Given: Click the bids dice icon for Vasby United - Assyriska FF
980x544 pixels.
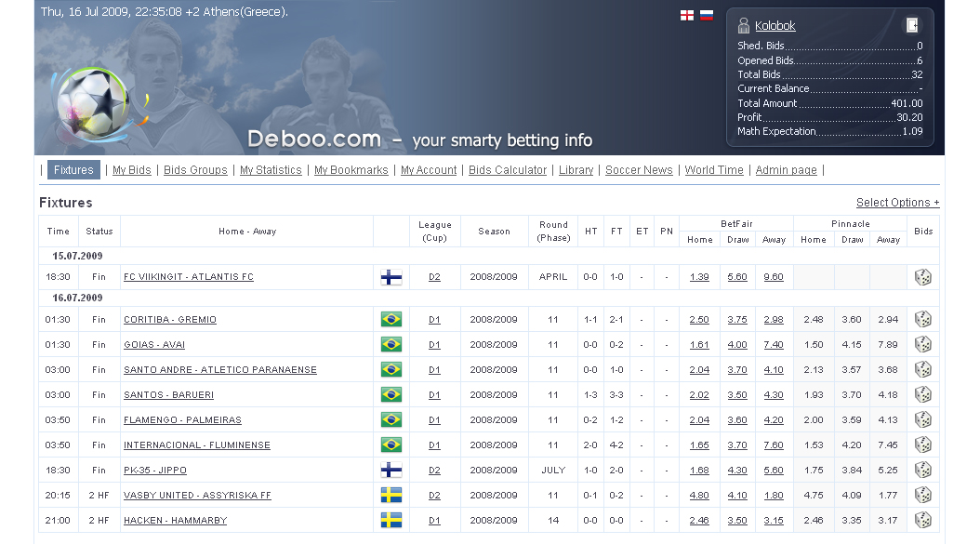Looking at the screenshot, I should 923,495.
